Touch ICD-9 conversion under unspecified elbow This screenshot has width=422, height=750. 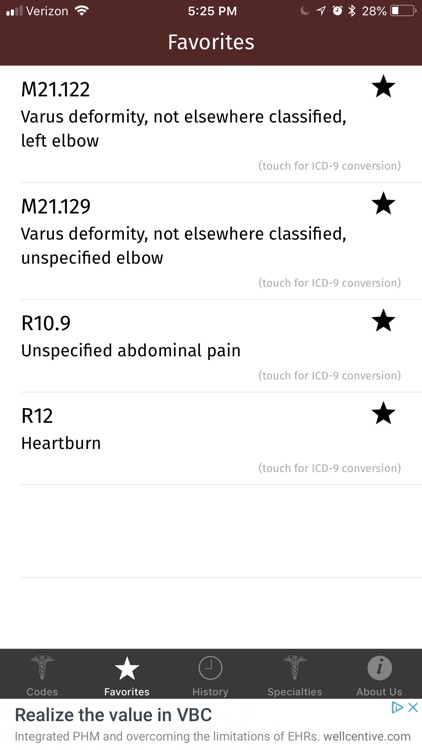[330, 283]
